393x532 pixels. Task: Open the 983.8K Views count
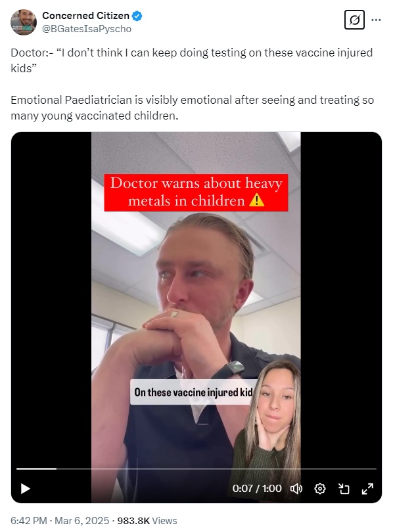click(x=147, y=520)
